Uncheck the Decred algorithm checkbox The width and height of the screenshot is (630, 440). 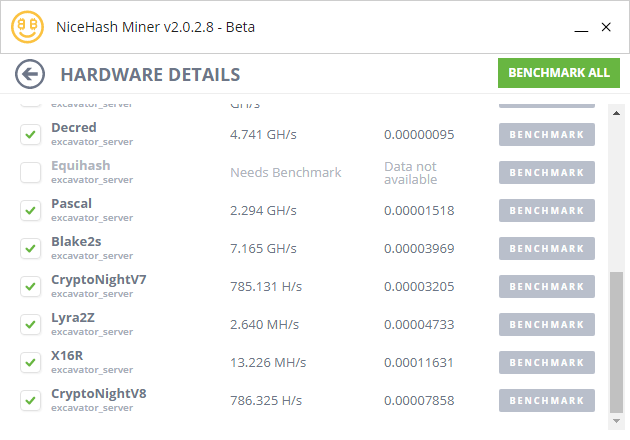31,134
